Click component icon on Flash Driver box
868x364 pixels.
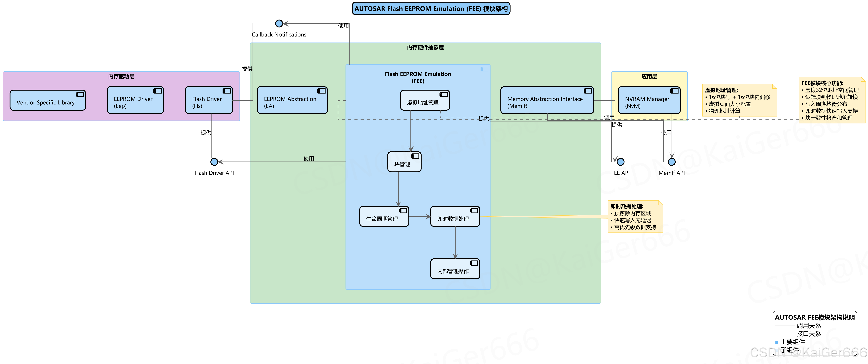coord(227,91)
